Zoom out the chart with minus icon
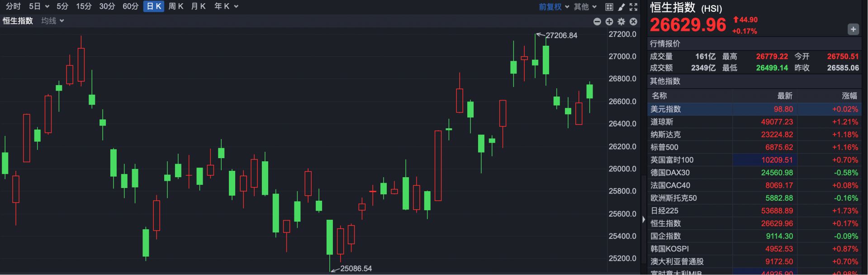This screenshot has height=275, width=868. [x=597, y=21]
